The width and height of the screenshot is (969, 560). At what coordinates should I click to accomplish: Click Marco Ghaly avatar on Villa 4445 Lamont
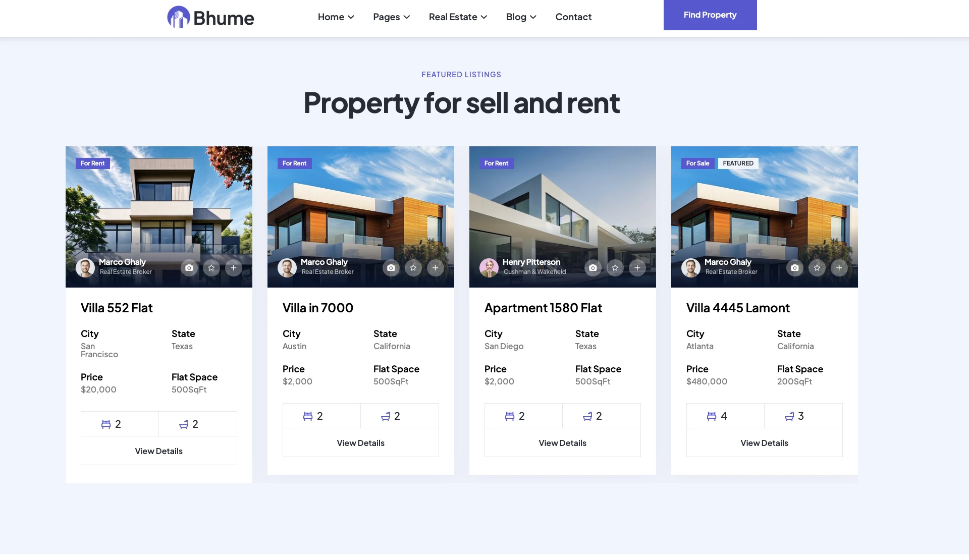click(x=691, y=268)
